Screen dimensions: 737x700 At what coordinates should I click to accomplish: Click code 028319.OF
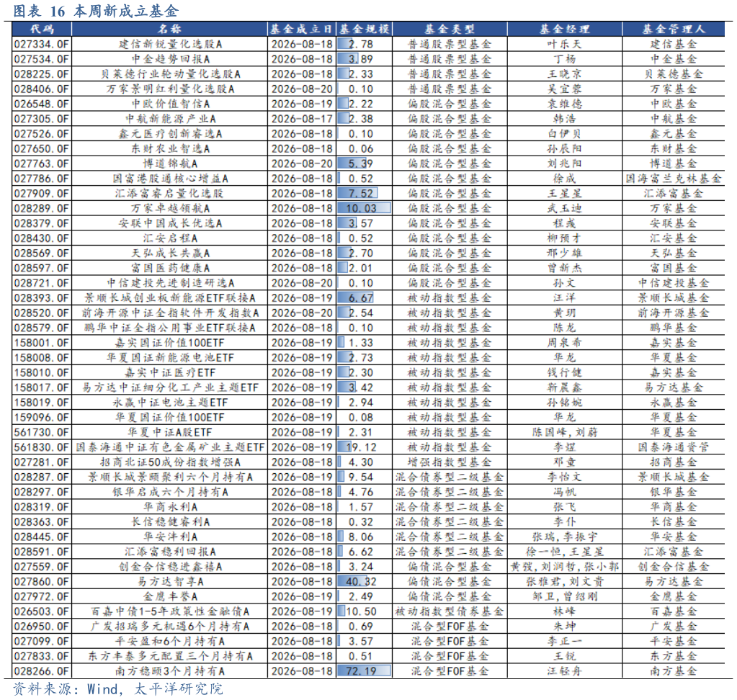[41, 507]
